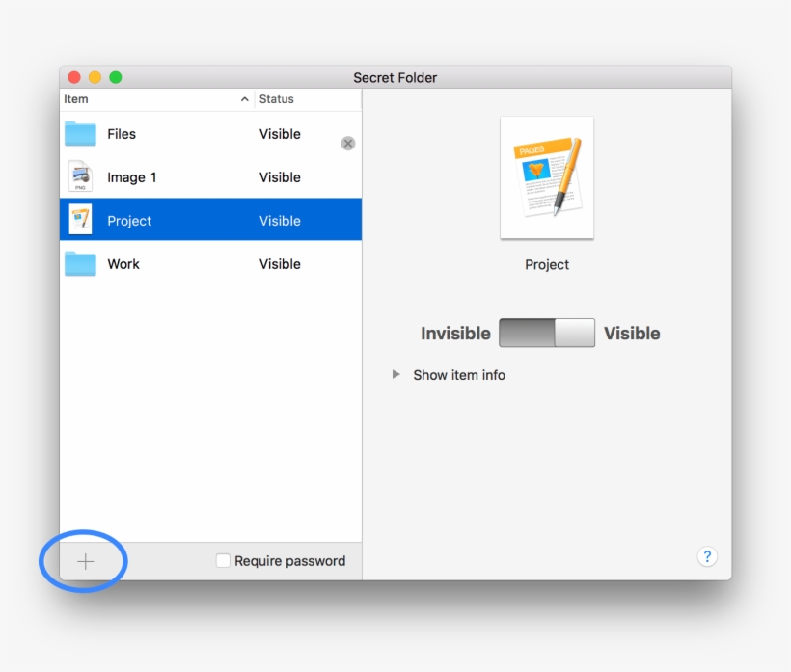
Task: Open help via the question mark icon
Action: (707, 556)
